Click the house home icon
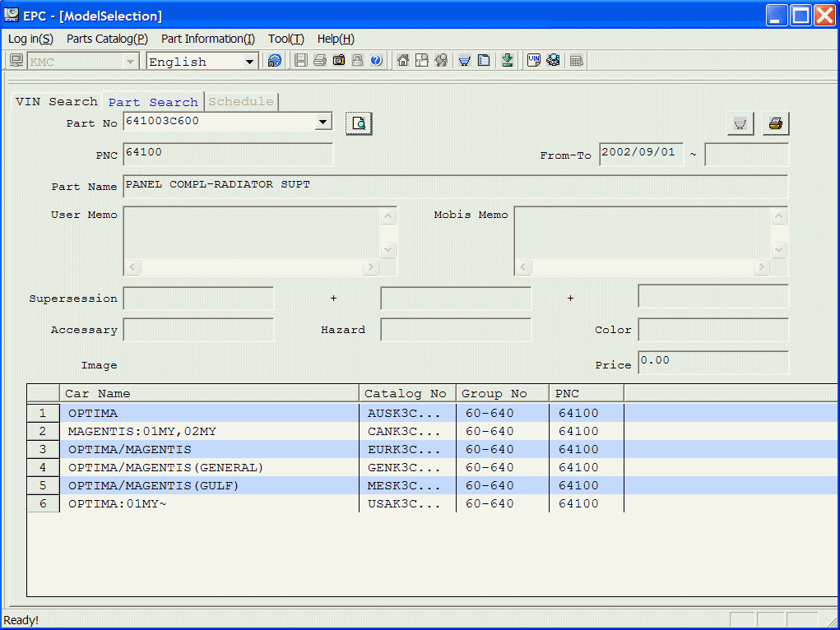840x630 pixels. click(403, 61)
